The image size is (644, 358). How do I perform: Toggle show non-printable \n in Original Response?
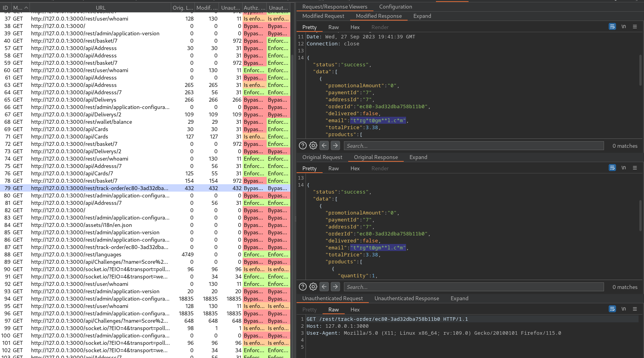[x=623, y=168]
